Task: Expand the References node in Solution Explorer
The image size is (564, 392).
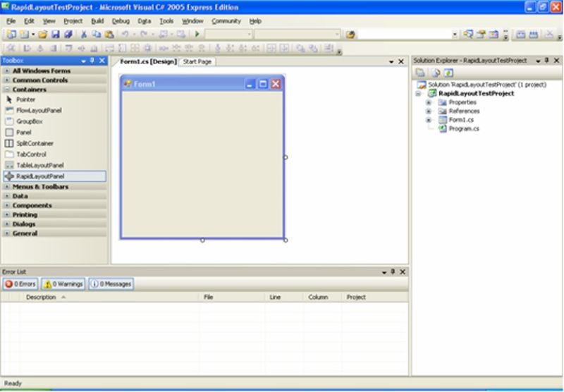Action: click(429, 111)
